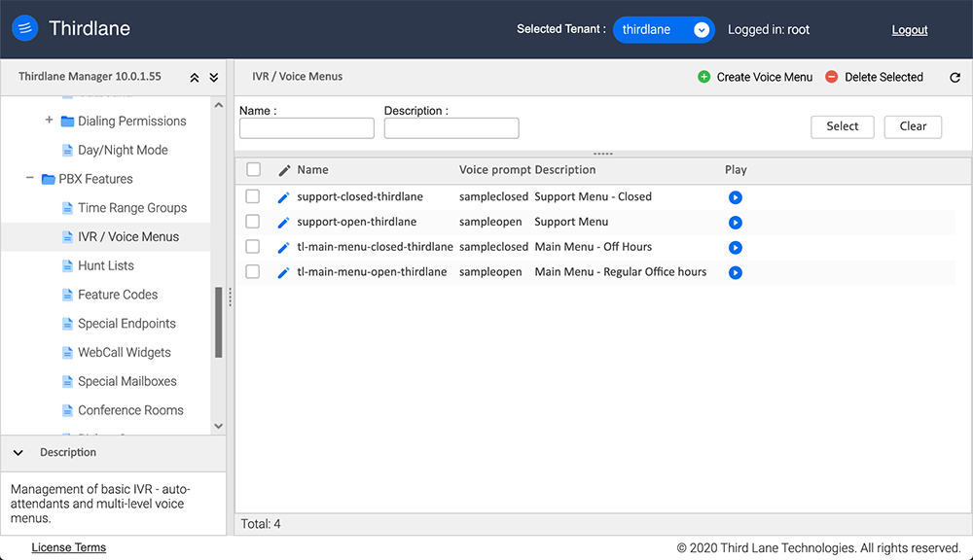The image size is (973, 560).
Task: Click the Feature Codes document icon
Action: [x=68, y=295]
